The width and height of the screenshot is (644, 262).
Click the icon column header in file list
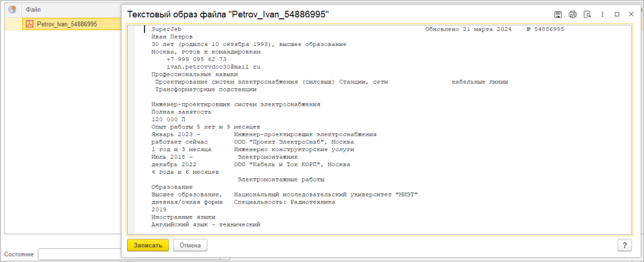(x=13, y=9)
